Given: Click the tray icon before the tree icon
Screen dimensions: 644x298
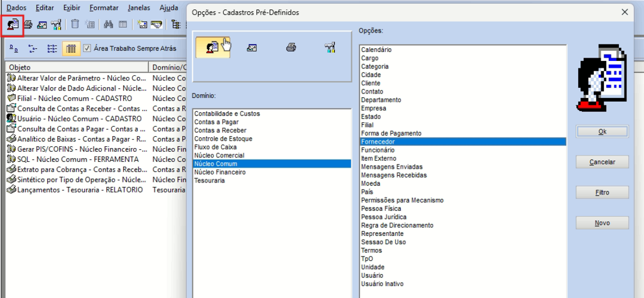Looking at the screenshot, I should 156,24.
